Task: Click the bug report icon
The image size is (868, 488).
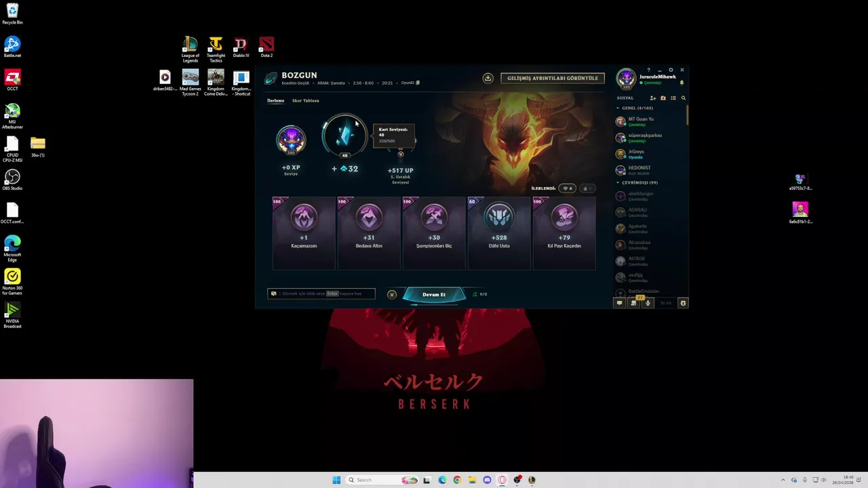Action: click(x=683, y=303)
